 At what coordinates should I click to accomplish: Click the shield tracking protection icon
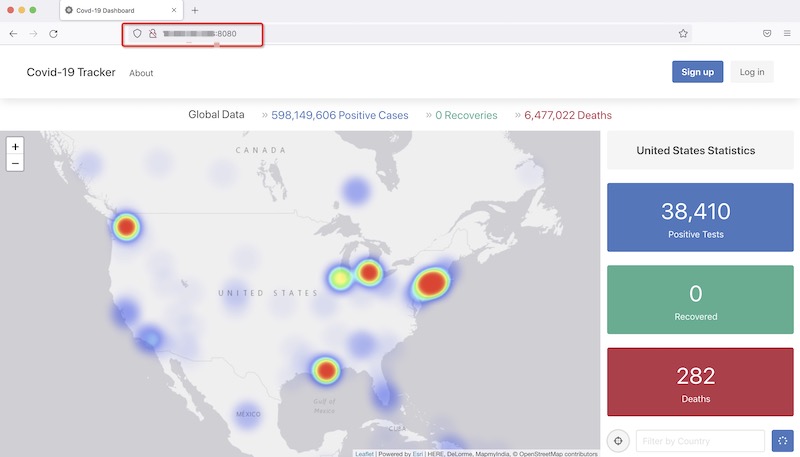[137, 33]
